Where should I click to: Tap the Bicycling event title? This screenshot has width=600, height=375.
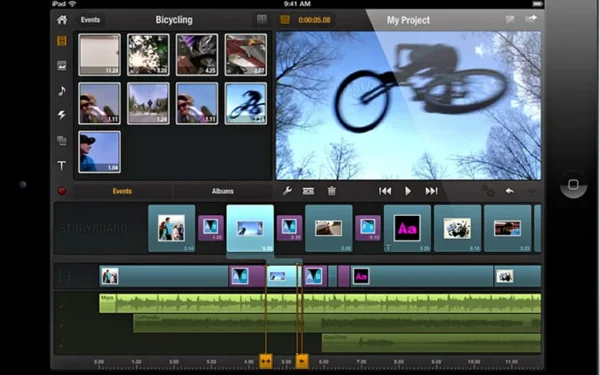[174, 20]
